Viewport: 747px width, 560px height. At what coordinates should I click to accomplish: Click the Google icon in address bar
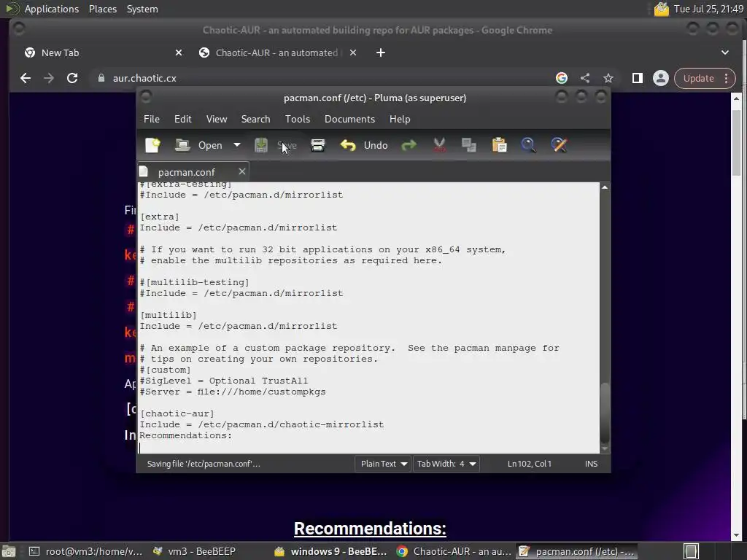point(562,78)
